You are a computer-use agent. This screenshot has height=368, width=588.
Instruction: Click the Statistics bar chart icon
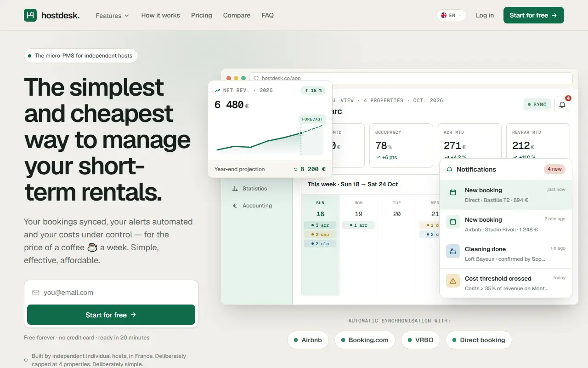click(x=235, y=189)
